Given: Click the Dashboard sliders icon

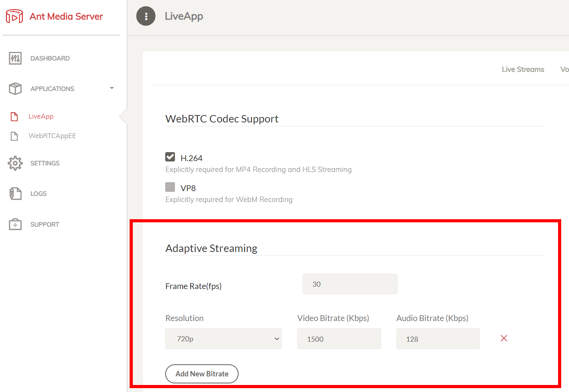Looking at the screenshot, I should 15,59.
